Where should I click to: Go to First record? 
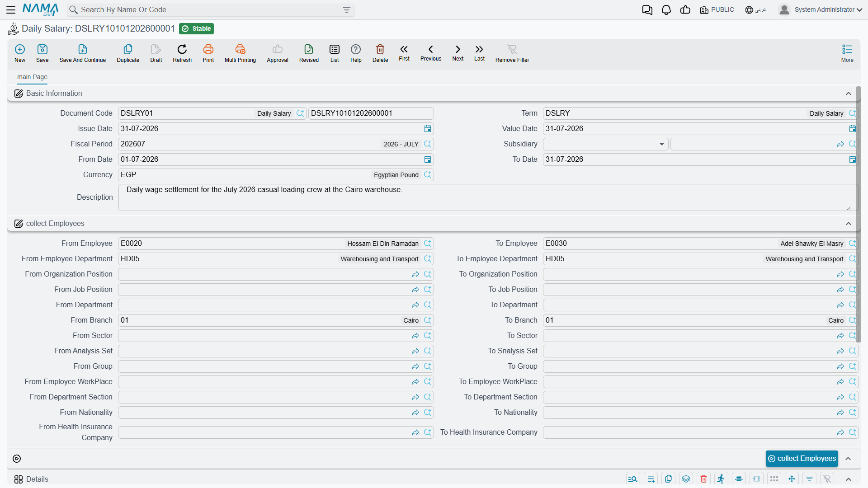[x=404, y=52]
